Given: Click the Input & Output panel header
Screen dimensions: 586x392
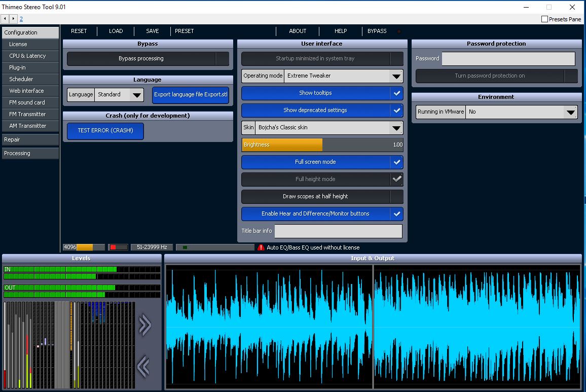Looking at the screenshot, I should [x=373, y=258].
